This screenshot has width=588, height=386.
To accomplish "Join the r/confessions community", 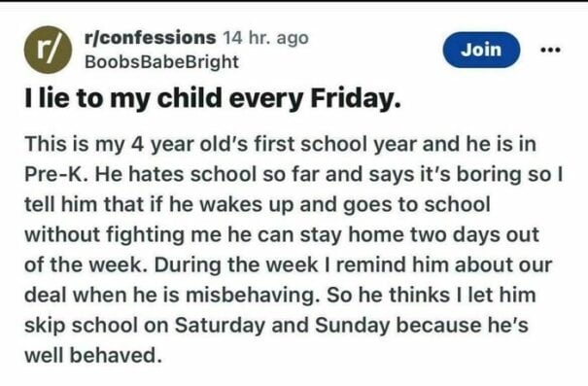I will coord(481,50).
